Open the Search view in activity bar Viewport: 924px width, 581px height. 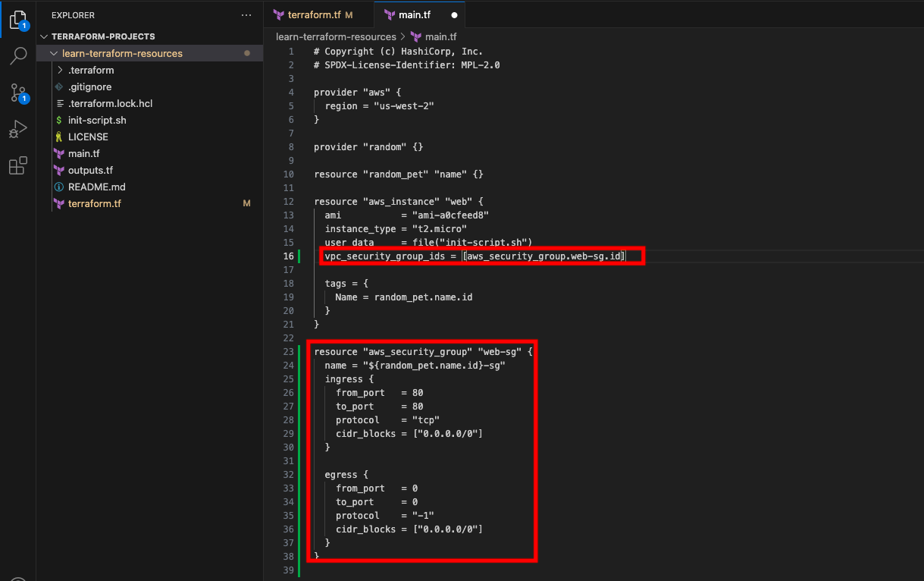pos(18,55)
